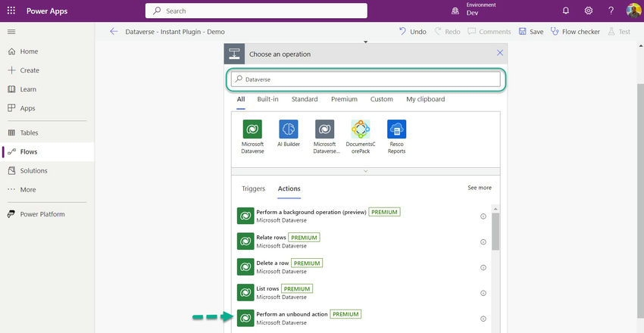Collapse the left navigation hamburger menu
The height and width of the screenshot is (333, 644).
11,32
